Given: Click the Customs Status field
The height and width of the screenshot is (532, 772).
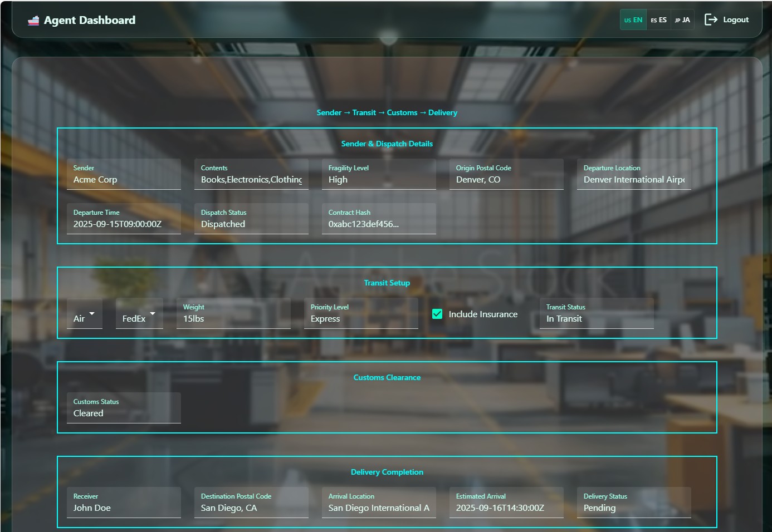Looking at the screenshot, I should (x=124, y=413).
